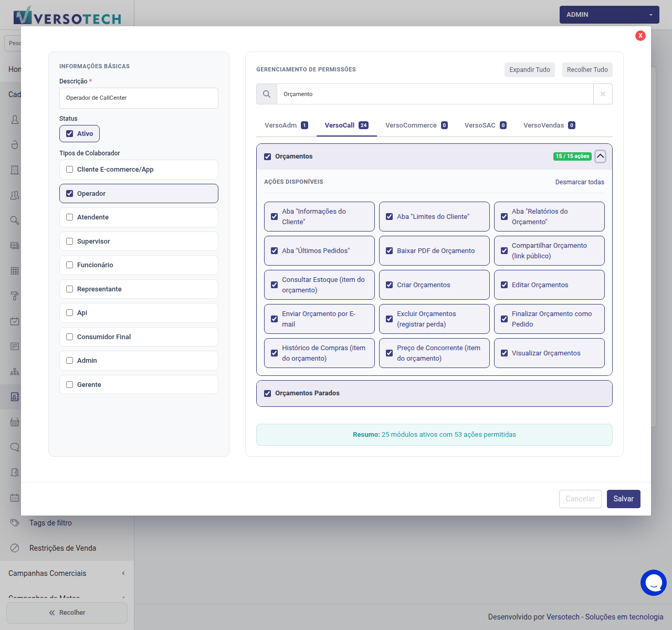Open the VersoVendas tab
The image size is (672, 630).
coord(549,125)
